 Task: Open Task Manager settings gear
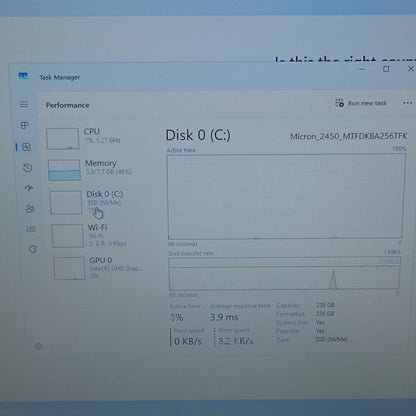point(38,347)
